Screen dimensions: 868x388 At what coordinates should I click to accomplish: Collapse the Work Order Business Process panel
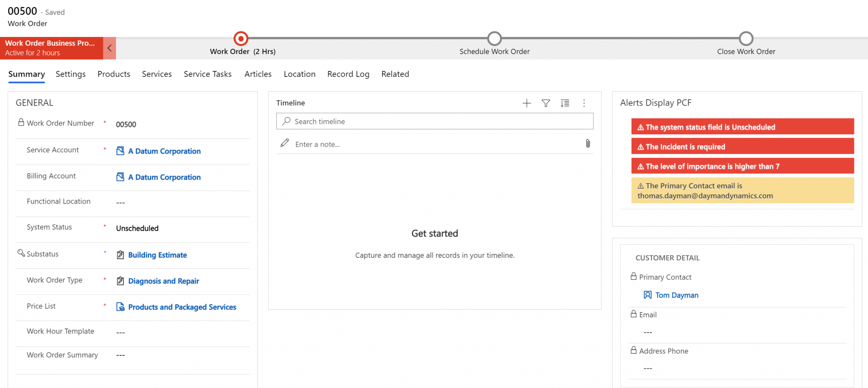(x=109, y=48)
